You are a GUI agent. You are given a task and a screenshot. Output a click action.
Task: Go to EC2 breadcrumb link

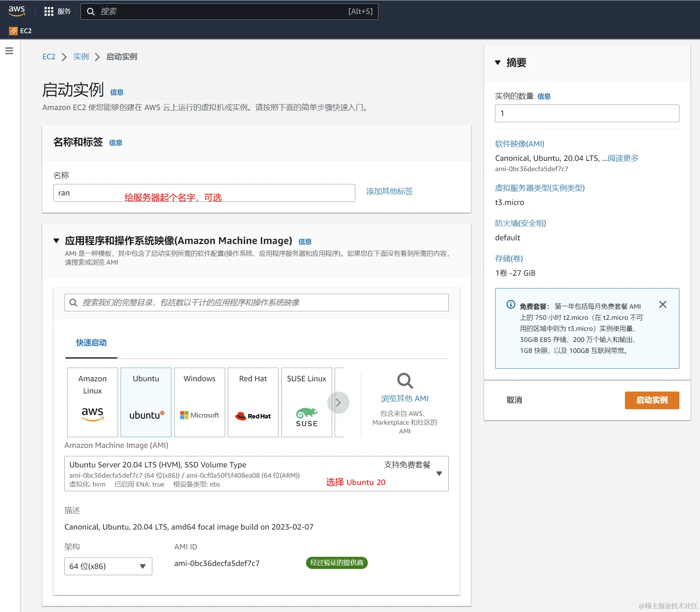pyautogui.click(x=49, y=57)
